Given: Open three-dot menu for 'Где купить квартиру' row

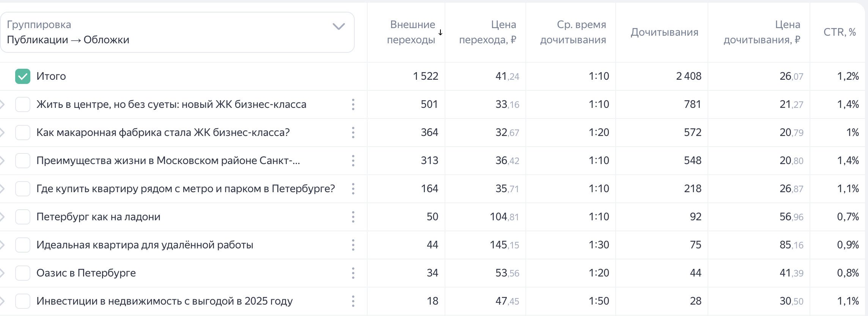Looking at the screenshot, I should (353, 189).
